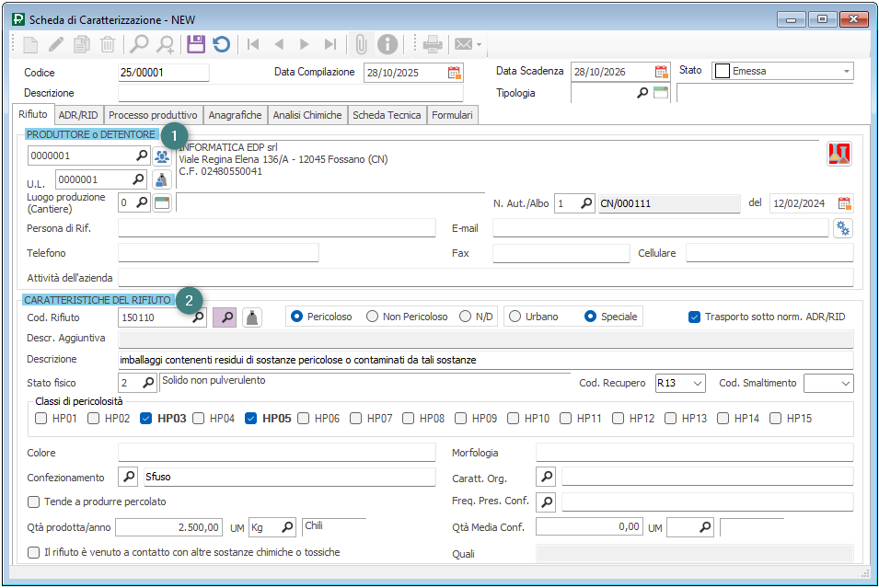Click the purple Save floppy disk icon
The height and width of the screenshot is (588, 879).
(195, 44)
